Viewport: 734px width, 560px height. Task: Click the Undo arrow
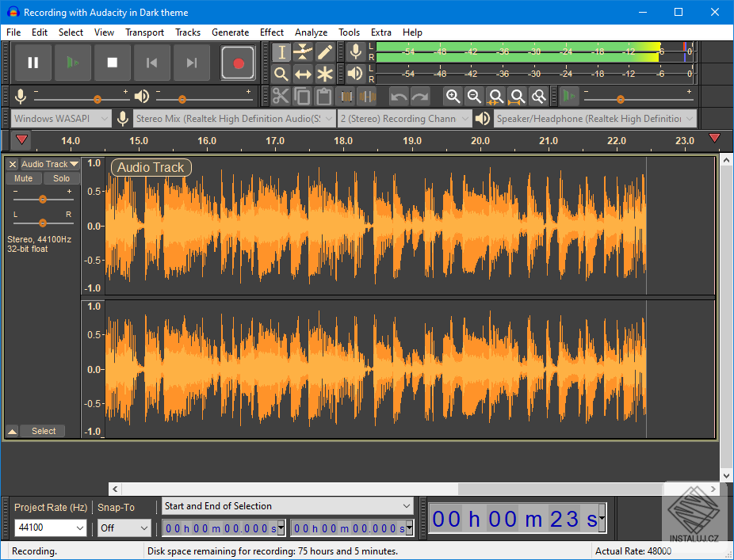point(399,97)
